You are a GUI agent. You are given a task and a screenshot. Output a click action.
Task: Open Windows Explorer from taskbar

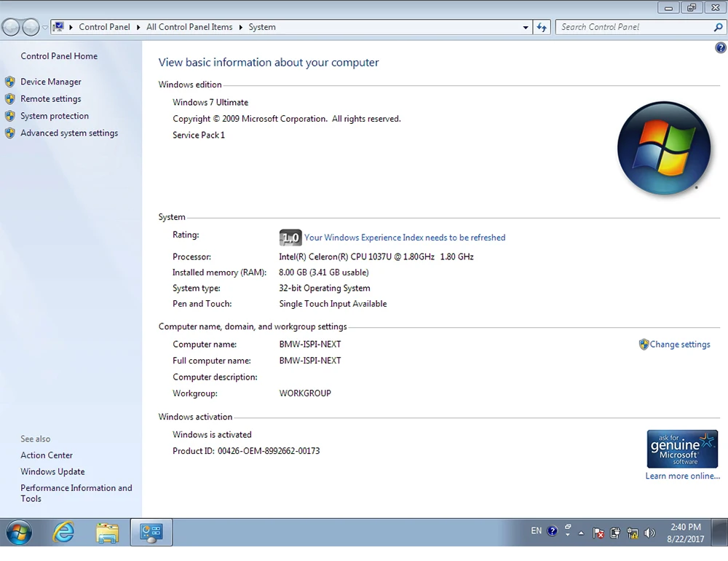pos(107,533)
